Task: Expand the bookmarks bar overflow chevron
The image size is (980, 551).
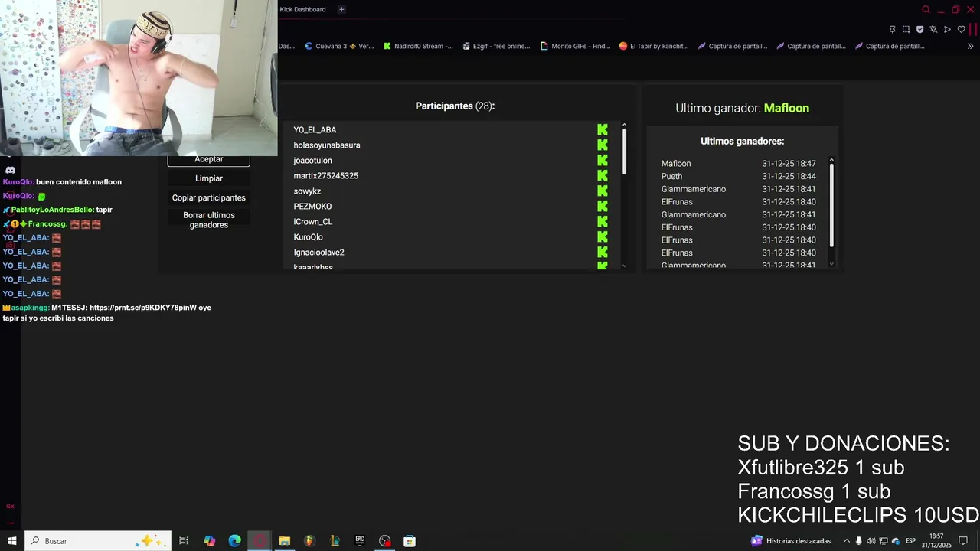Action: click(x=970, y=46)
